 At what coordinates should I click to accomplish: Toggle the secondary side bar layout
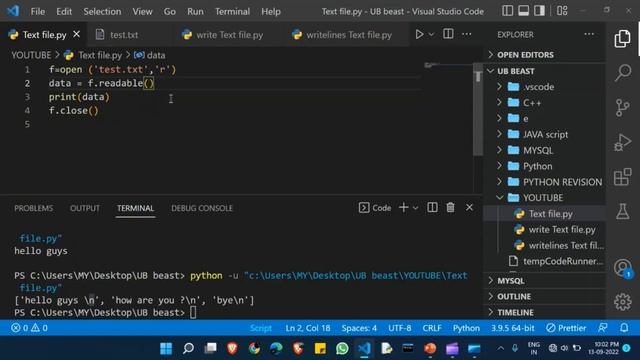(x=539, y=11)
